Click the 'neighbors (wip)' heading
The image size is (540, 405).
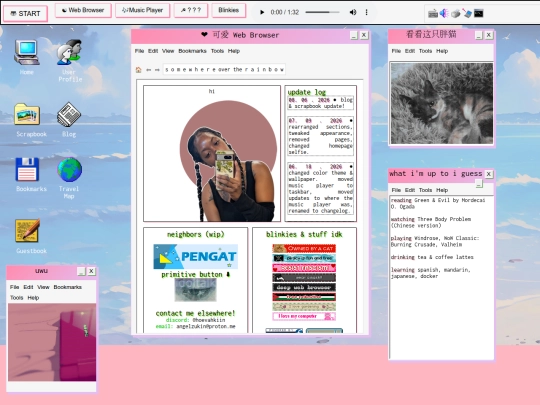(196, 235)
